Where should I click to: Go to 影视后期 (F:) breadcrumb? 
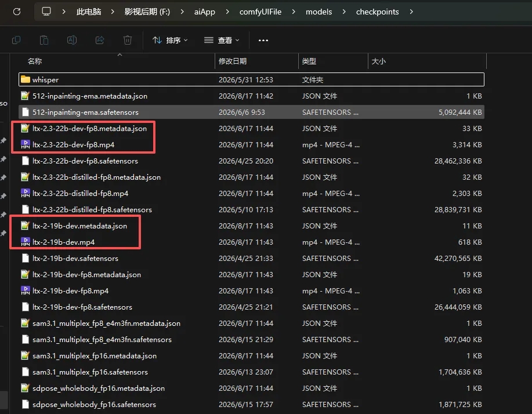[147, 12]
